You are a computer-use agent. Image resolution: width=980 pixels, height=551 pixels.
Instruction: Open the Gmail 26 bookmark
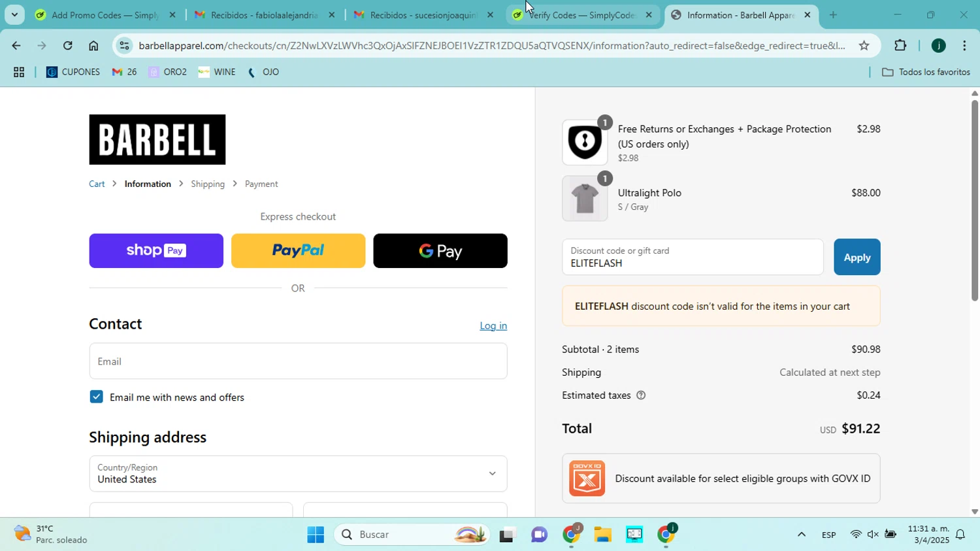pos(124,73)
